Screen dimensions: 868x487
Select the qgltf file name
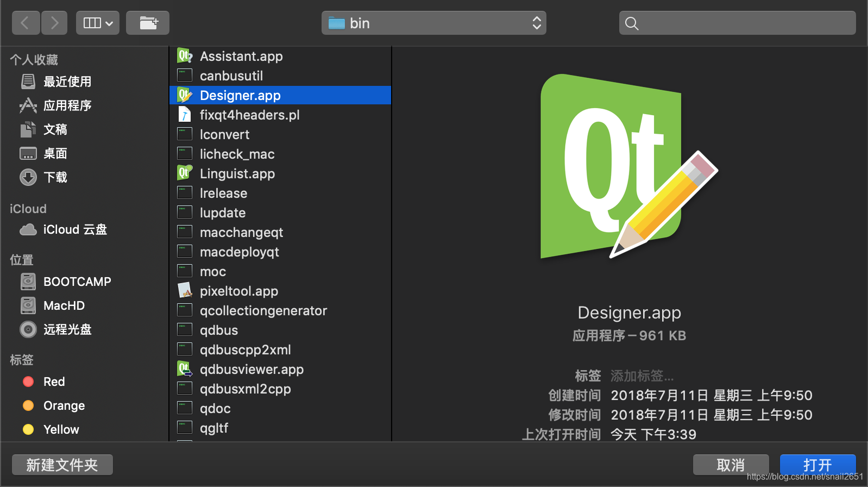click(x=214, y=428)
